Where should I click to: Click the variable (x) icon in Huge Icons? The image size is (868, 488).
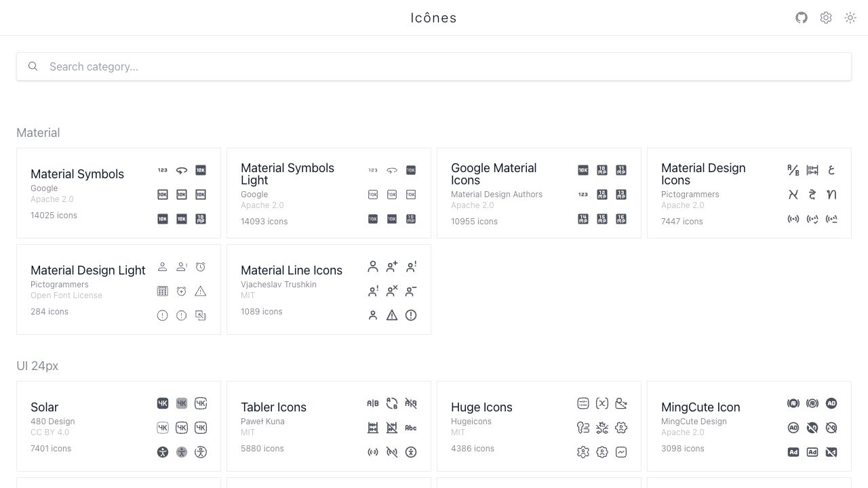pos(602,403)
